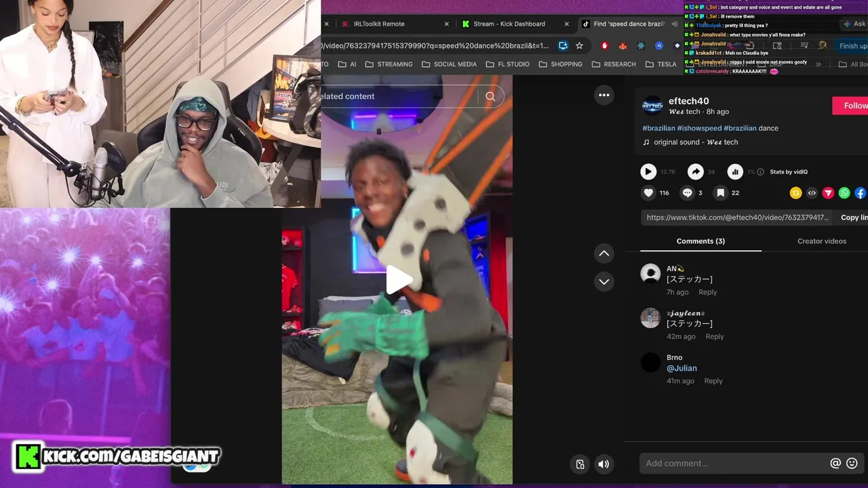Open the #ishowspeed hashtag
Screen dimensions: 868x488
tap(699, 128)
